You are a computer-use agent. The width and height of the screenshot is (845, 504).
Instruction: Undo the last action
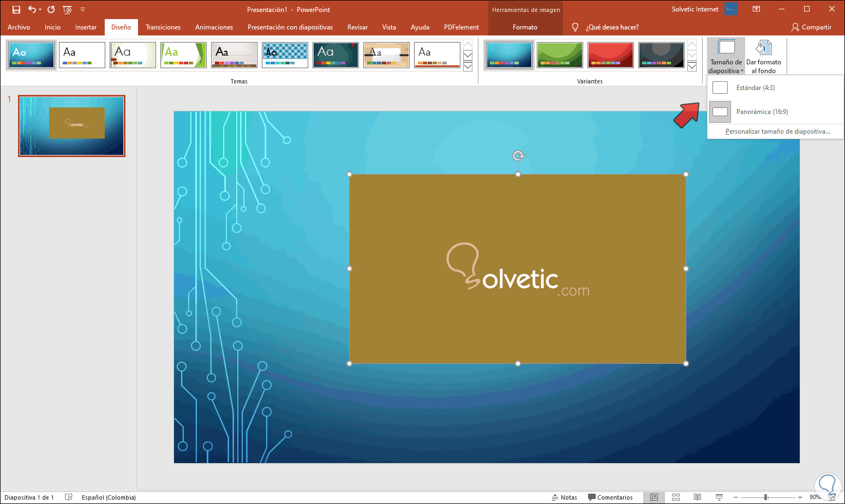32,10
